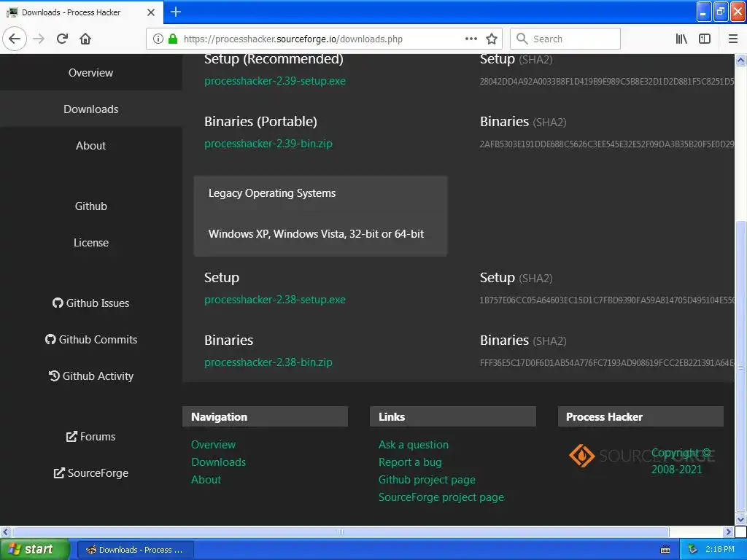Click vertical scrollbar down arrow
Image resolution: width=747 pixels, height=560 pixels.
point(740,519)
